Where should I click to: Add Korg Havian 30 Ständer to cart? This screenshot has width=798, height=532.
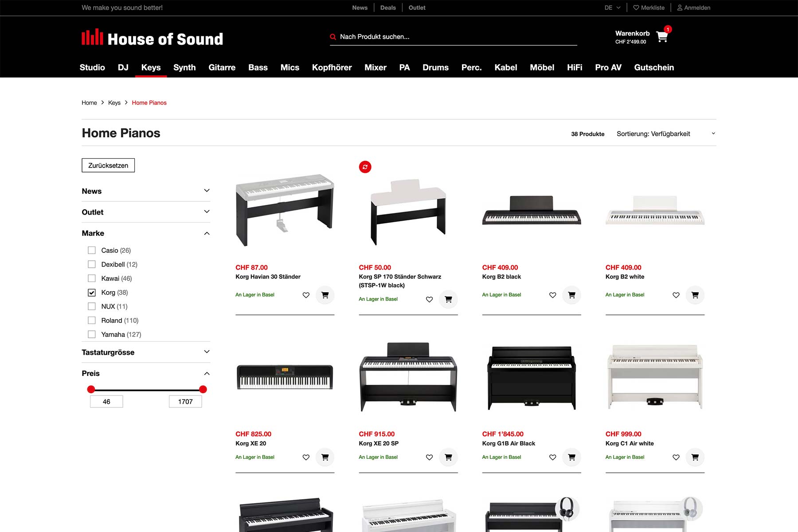coord(325,295)
